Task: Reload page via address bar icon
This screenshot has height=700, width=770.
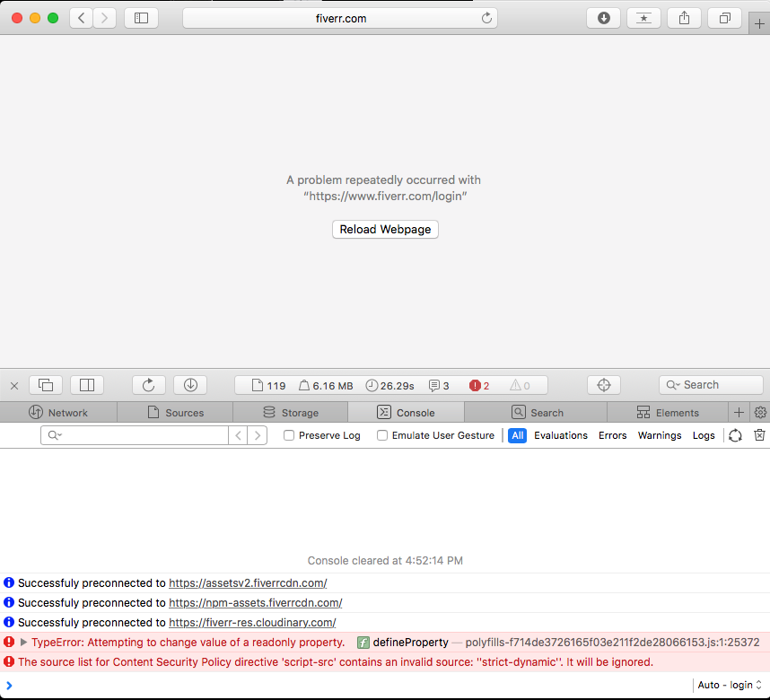Action: tap(486, 19)
